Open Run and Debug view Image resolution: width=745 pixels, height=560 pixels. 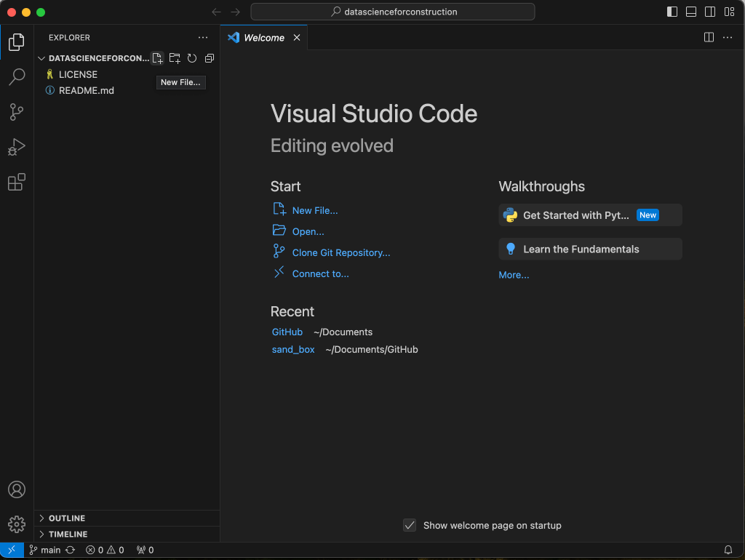coord(17,147)
